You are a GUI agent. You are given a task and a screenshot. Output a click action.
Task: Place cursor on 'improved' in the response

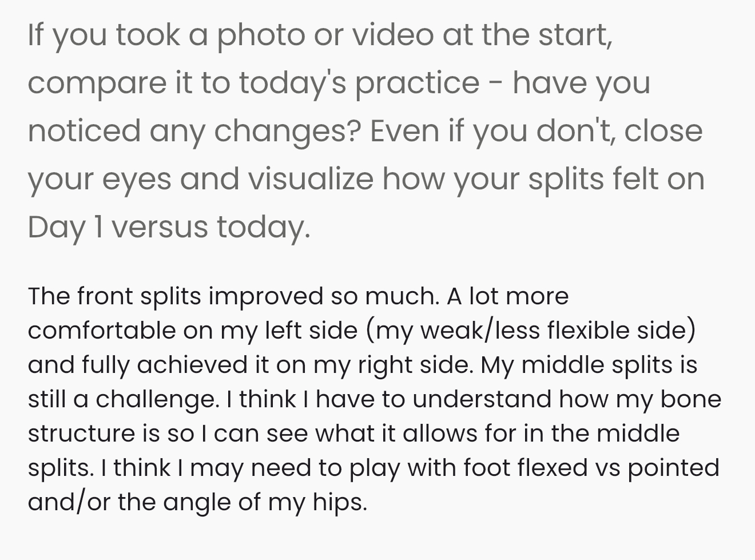click(x=266, y=296)
